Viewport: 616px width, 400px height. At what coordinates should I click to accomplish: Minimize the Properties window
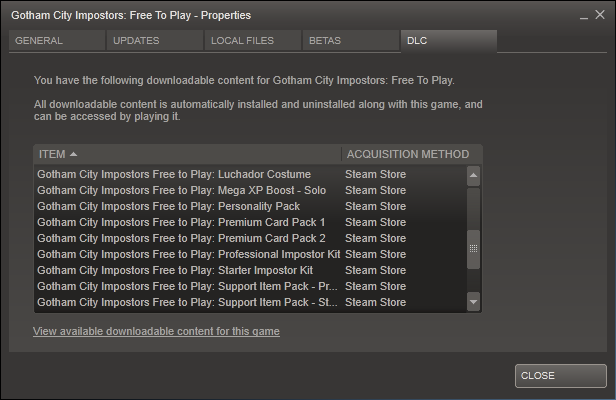point(584,16)
